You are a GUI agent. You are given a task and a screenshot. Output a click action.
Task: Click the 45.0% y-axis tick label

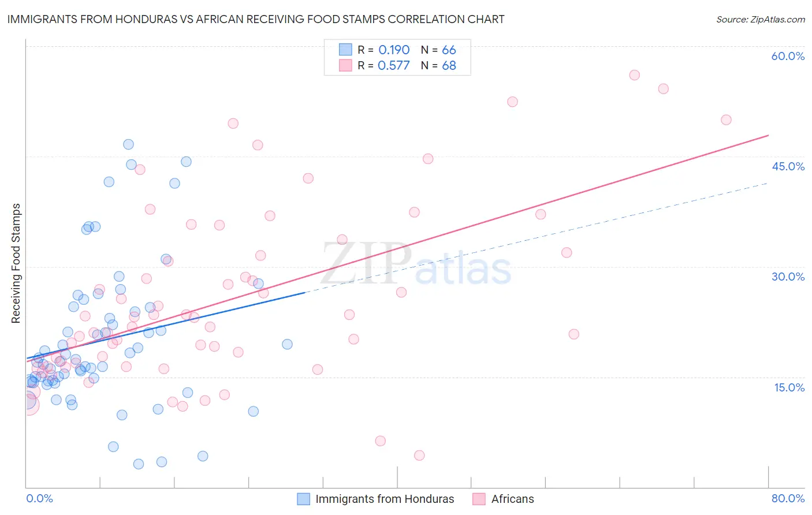click(788, 166)
